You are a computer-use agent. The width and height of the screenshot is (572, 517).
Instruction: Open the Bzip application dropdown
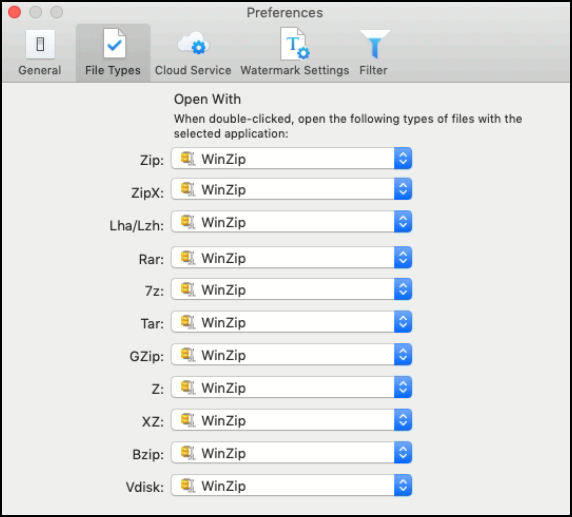(x=291, y=453)
